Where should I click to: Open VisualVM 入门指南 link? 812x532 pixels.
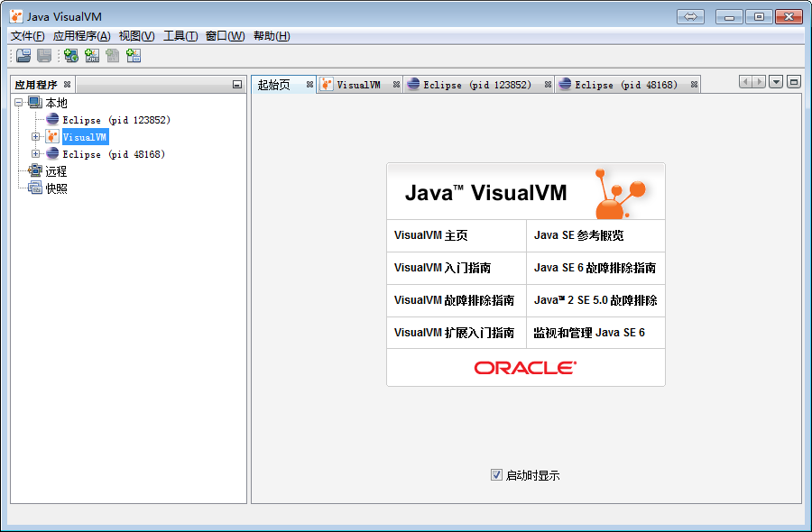442,268
